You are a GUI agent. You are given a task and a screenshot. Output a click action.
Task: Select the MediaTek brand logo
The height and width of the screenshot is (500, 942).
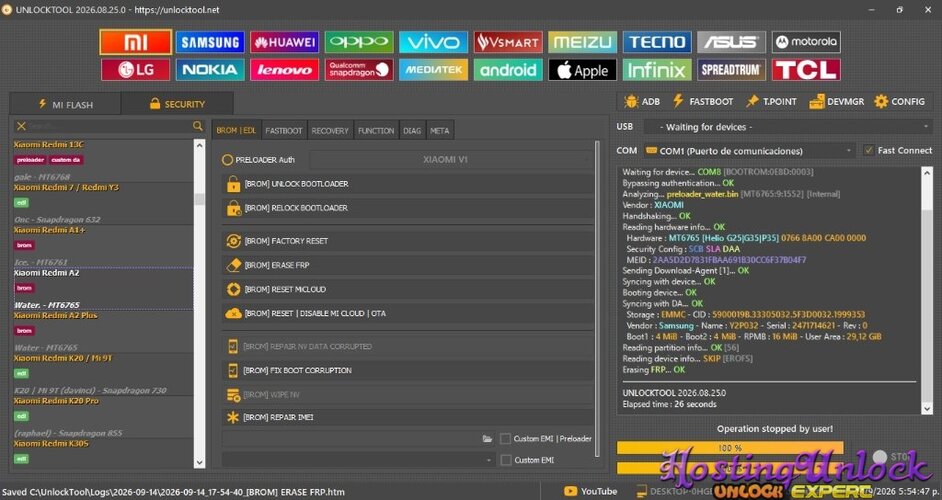tap(433, 70)
